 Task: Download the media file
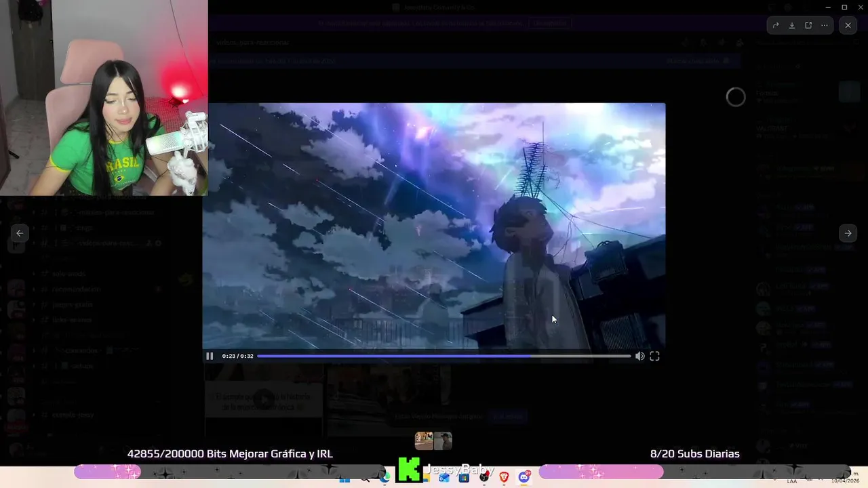tap(791, 25)
